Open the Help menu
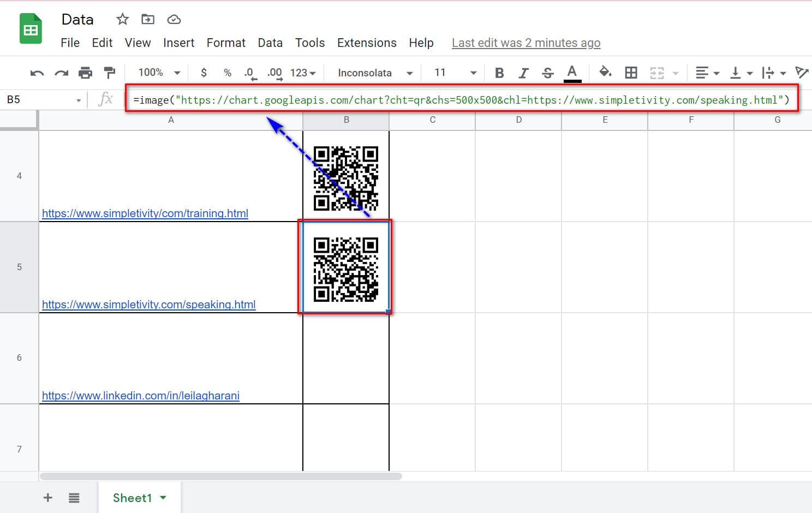 [421, 43]
